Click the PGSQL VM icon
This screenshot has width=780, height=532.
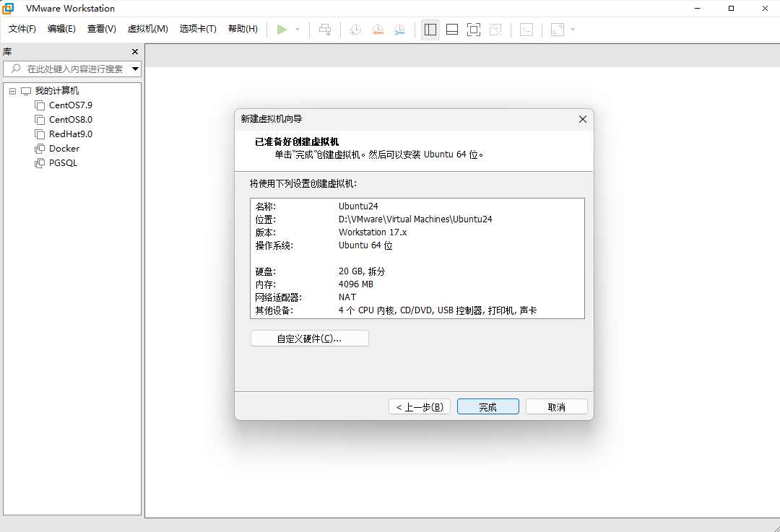tap(40, 163)
